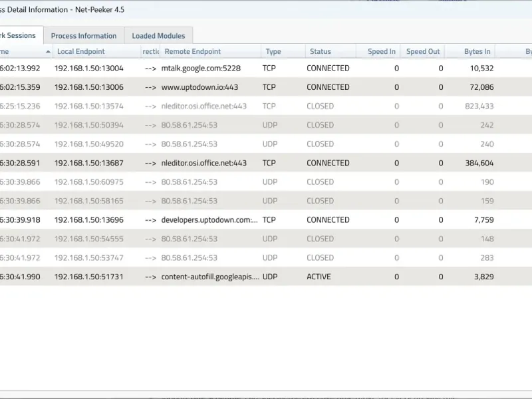Open the Loaded Modules tab

click(158, 36)
